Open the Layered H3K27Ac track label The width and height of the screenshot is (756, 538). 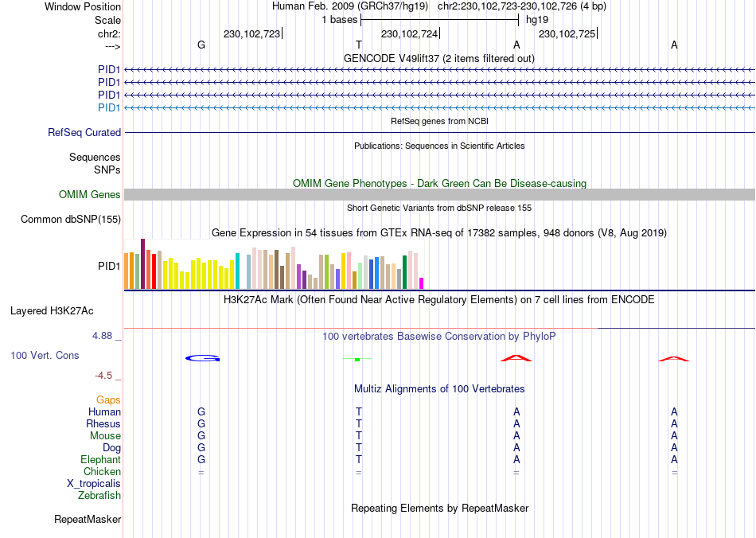[x=52, y=311]
